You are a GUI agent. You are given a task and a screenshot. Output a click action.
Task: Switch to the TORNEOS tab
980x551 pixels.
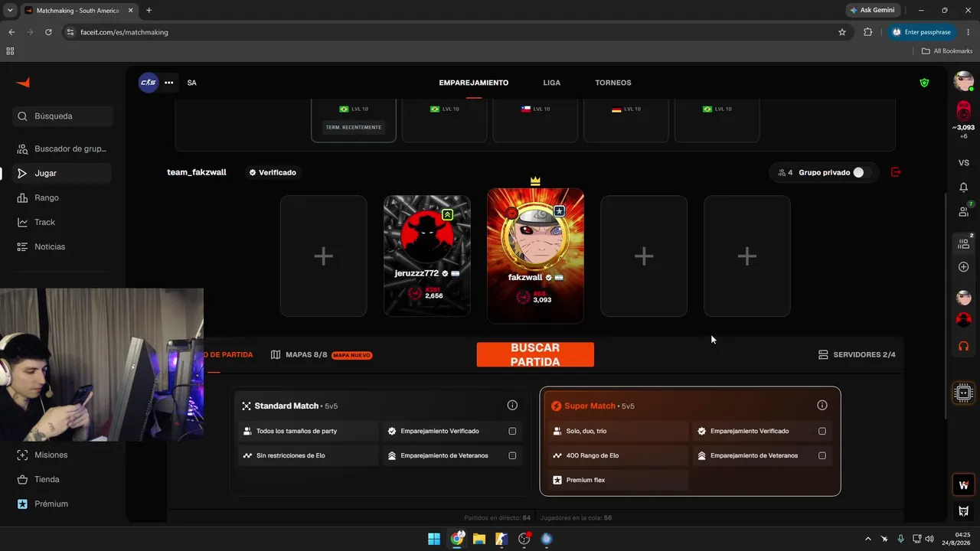[x=613, y=83]
